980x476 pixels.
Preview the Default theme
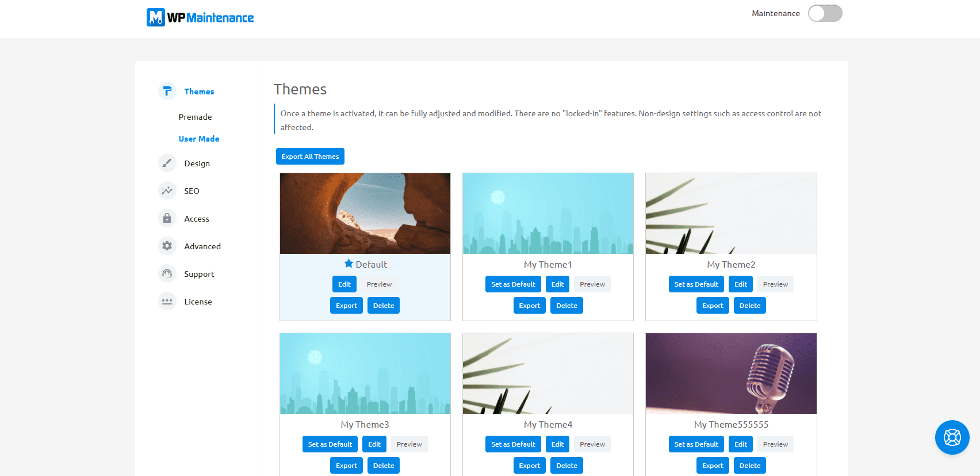(379, 284)
